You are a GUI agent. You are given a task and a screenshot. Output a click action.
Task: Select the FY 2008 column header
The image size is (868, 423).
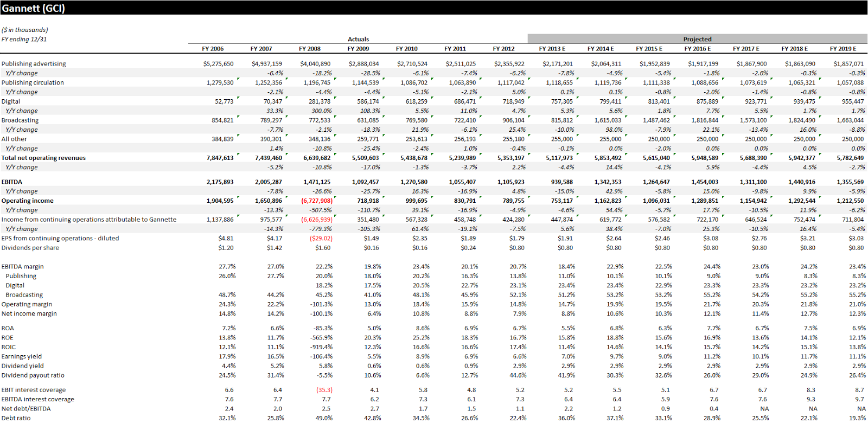click(x=310, y=49)
